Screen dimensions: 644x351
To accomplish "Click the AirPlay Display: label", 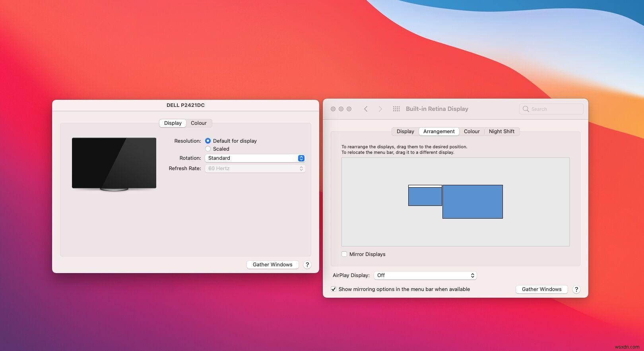I will tap(351, 275).
